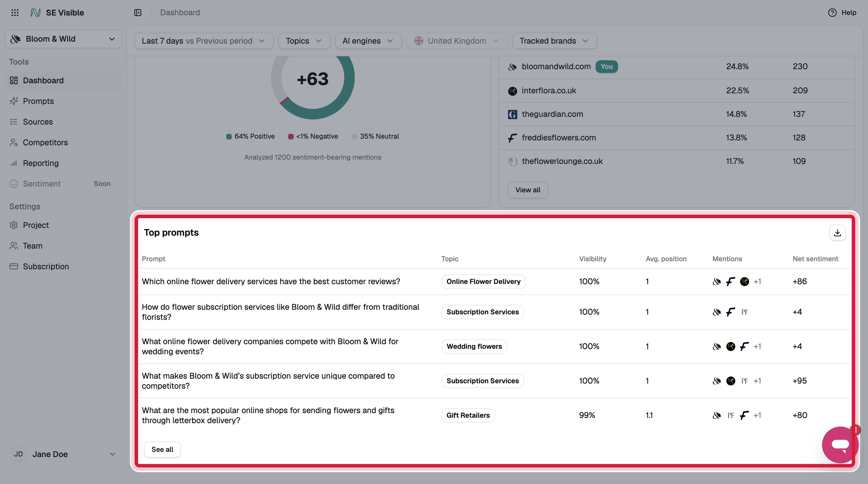This screenshot has height=484, width=868.
Task: Click the Net sentiment column header
Action: click(815, 259)
